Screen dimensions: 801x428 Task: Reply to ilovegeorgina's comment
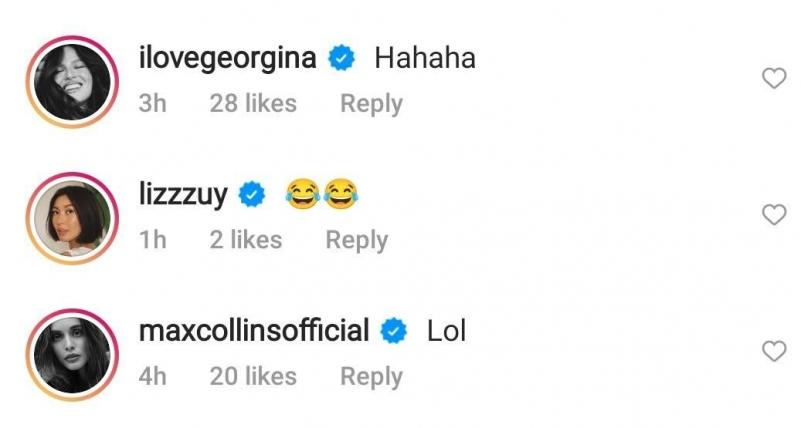click(x=371, y=103)
